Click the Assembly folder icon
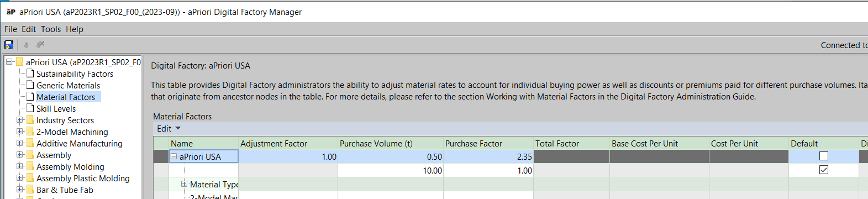868x199 pixels. 30,155
